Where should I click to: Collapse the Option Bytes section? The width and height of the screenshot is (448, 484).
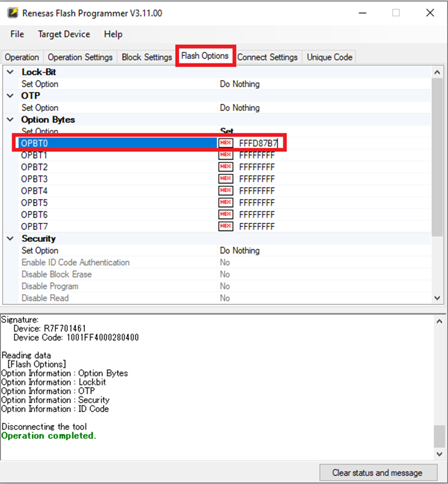(x=10, y=120)
